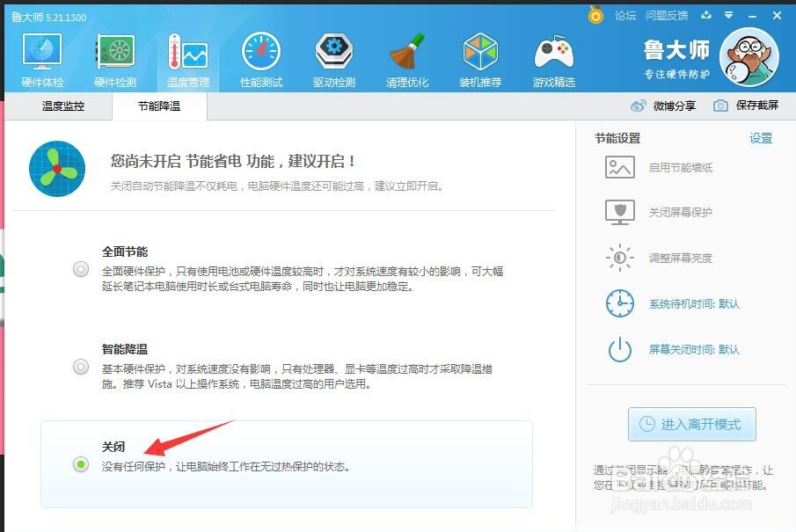Open 装机推荐 software cube icon
Screen dimensions: 796x532
[480, 51]
